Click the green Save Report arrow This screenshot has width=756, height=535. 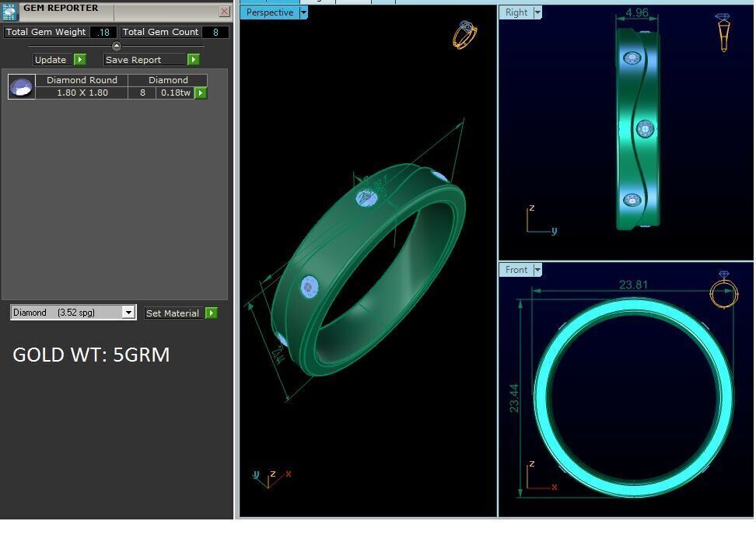(194, 59)
